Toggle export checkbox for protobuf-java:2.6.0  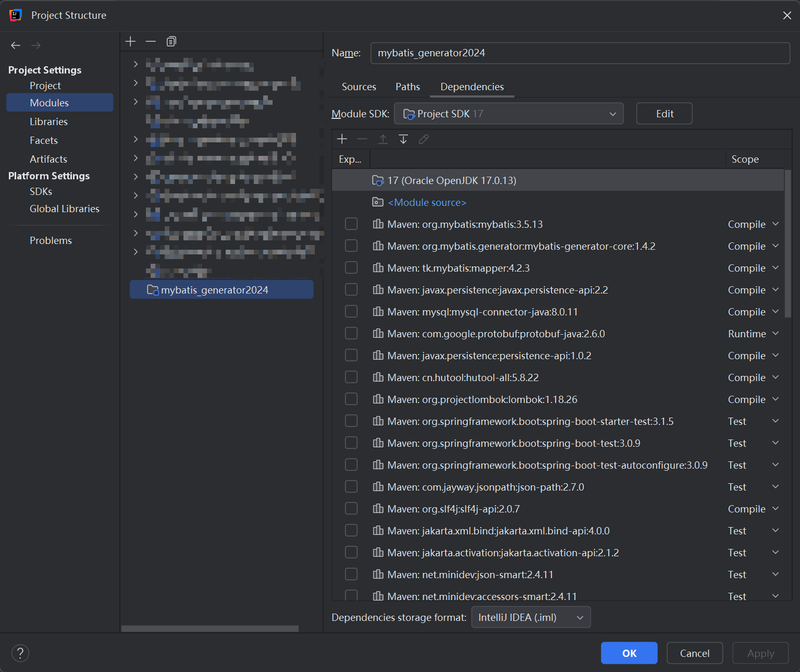pos(351,333)
